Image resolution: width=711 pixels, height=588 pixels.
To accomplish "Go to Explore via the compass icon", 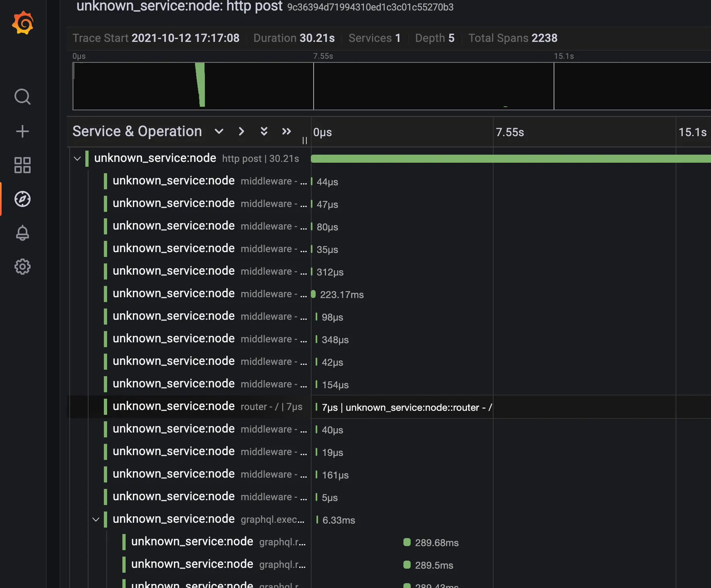I will [23, 199].
